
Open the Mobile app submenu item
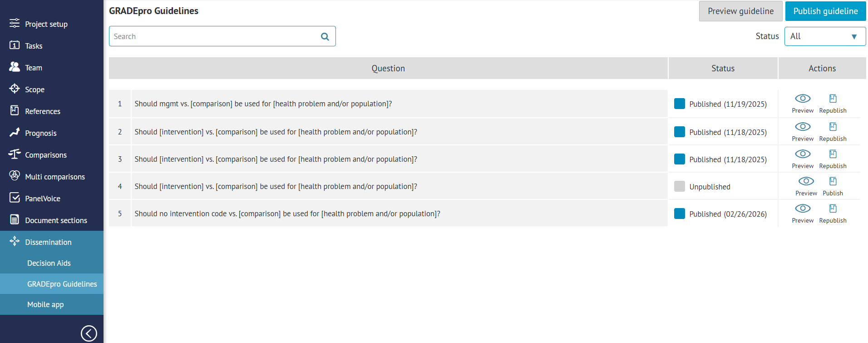click(45, 304)
